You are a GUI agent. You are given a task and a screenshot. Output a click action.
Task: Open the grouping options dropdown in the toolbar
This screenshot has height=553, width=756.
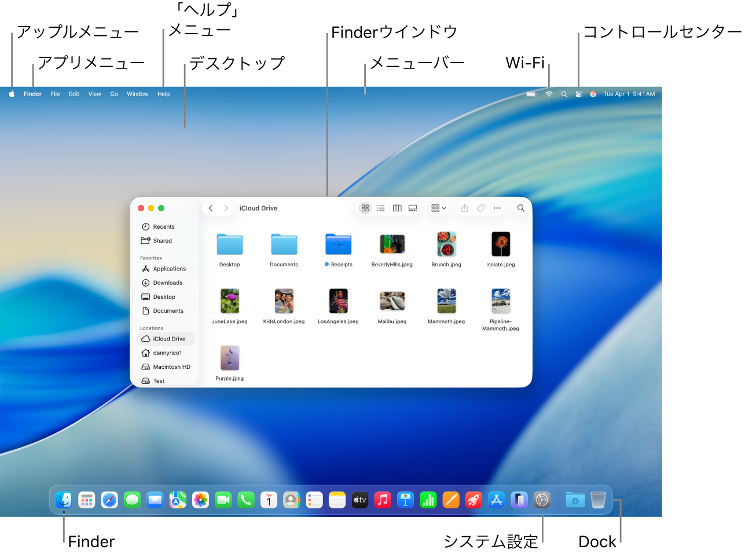438,208
